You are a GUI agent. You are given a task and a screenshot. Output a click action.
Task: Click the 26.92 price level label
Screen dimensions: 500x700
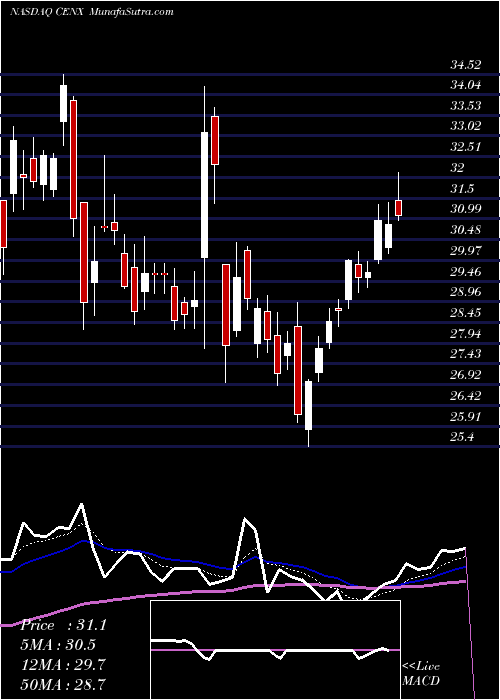(x=466, y=375)
